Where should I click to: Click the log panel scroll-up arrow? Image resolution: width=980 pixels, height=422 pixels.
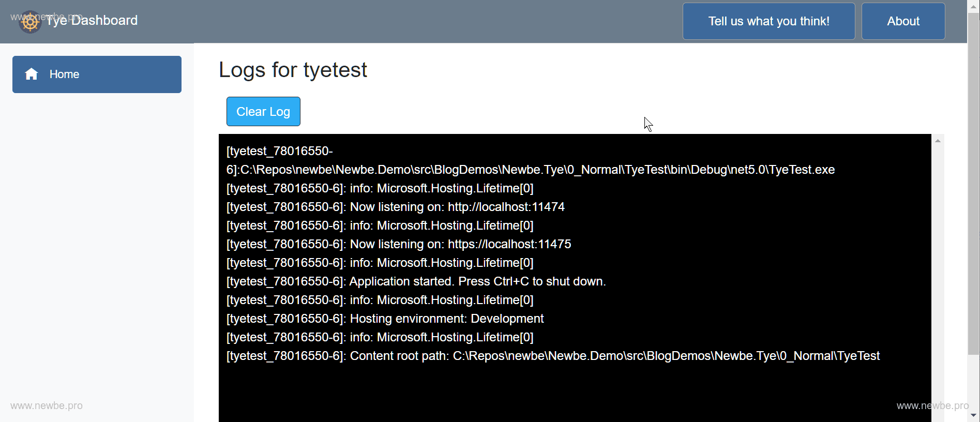[938, 141]
